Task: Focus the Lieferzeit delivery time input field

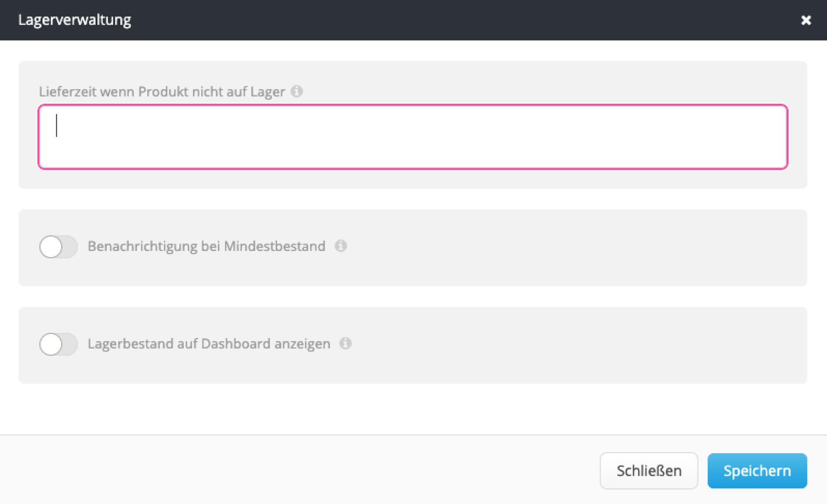Action: [x=413, y=137]
